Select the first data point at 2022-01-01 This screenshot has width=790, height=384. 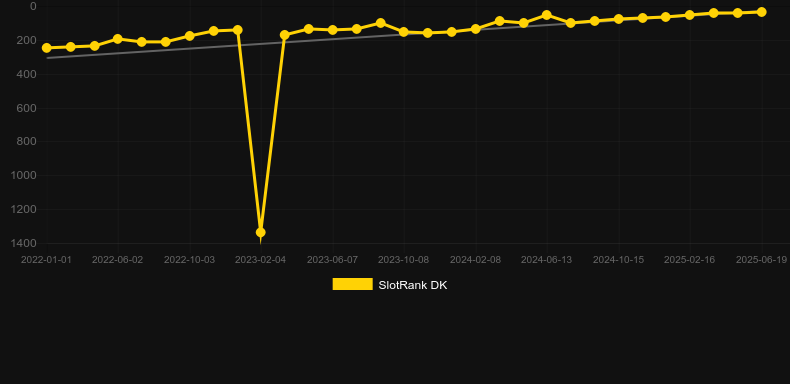pyautogui.click(x=46, y=48)
